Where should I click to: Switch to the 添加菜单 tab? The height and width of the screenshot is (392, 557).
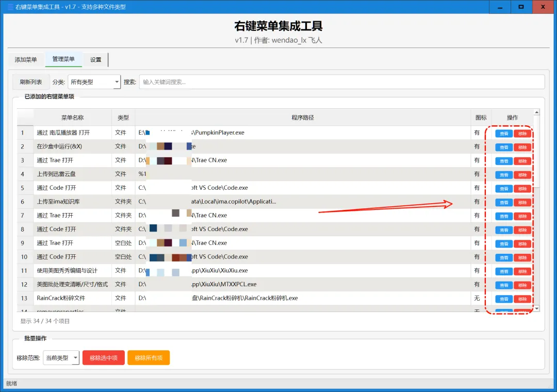pos(25,59)
